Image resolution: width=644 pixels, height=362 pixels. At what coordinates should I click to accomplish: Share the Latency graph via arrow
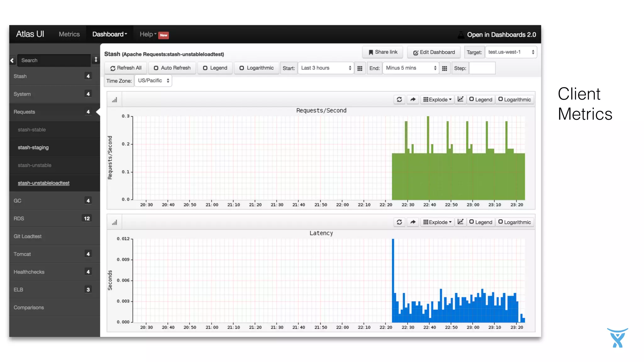coord(413,222)
